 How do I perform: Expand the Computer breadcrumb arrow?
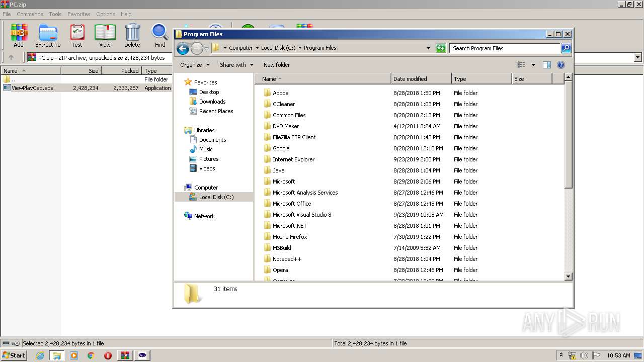pyautogui.click(x=257, y=48)
